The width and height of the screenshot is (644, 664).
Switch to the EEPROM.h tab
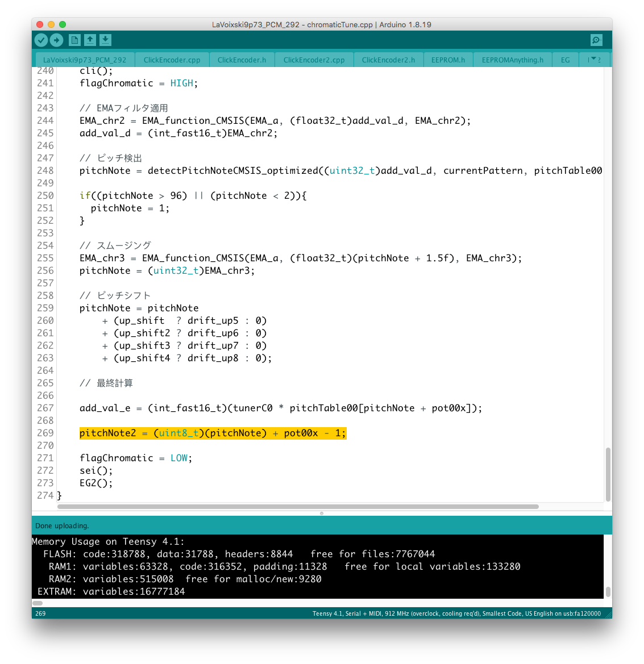(x=448, y=60)
